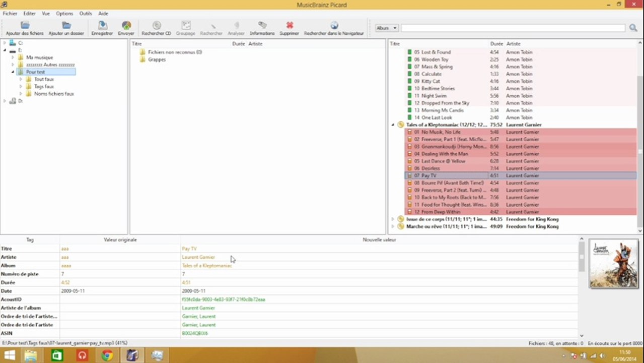
Task: Click the search text field
Action: coord(514,28)
